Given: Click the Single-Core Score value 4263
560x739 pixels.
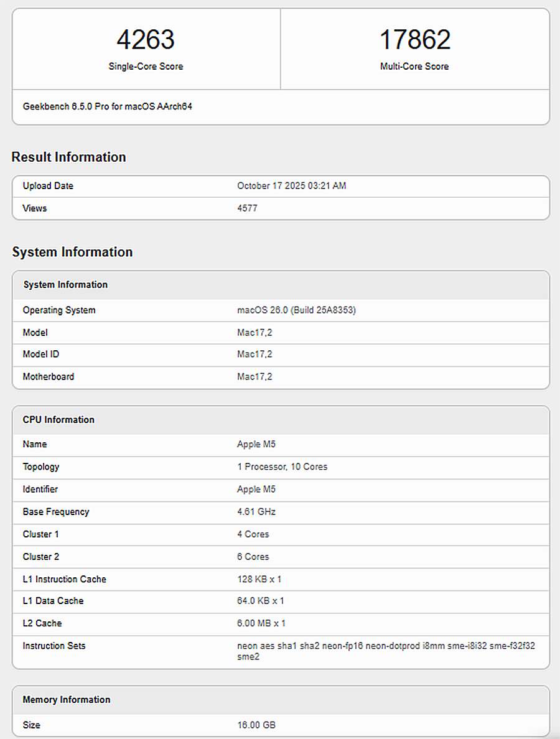Looking at the screenshot, I should (146, 40).
